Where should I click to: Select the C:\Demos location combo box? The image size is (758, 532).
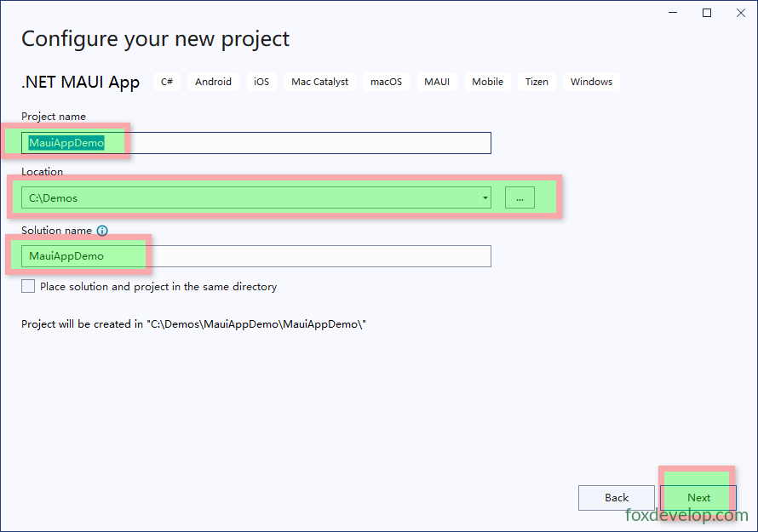(256, 197)
